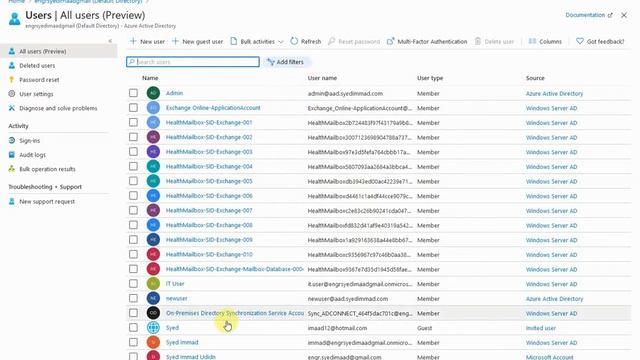The width and height of the screenshot is (640, 360).
Task: Click the User settings gear icon
Action: [12, 94]
